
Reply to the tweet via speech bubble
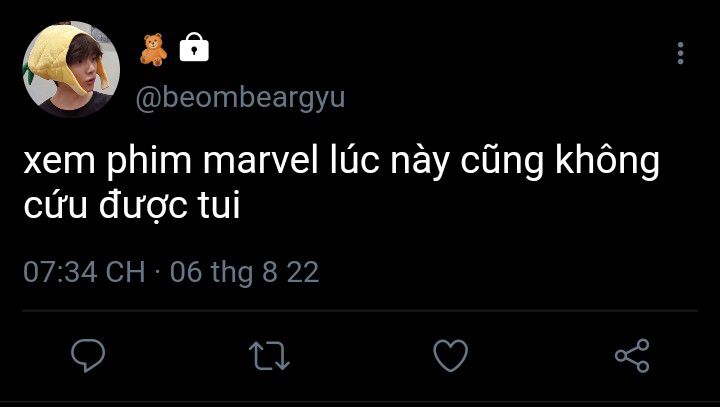point(89,355)
